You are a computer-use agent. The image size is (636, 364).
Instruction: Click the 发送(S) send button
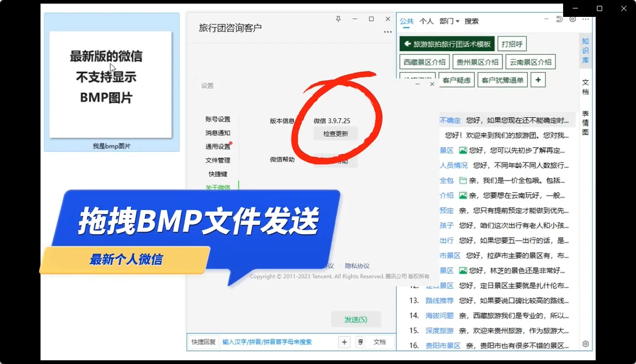tap(356, 320)
